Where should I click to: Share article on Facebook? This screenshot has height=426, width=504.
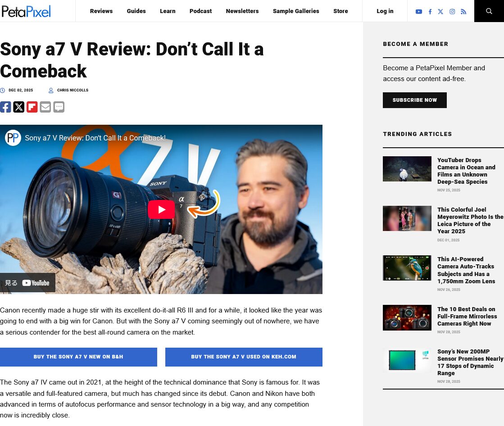pyautogui.click(x=5, y=107)
